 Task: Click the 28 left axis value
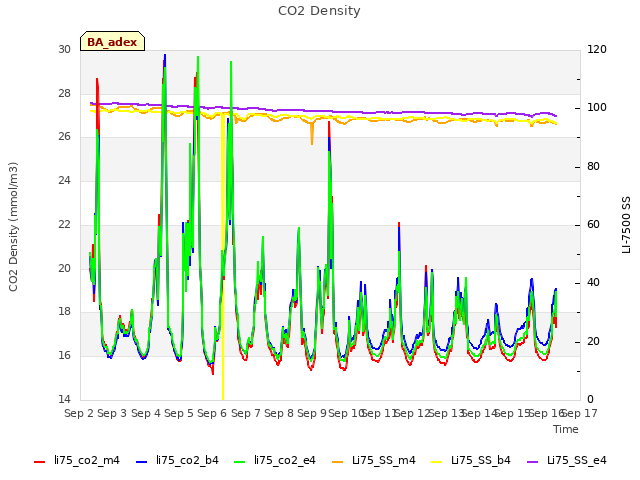[64, 93]
